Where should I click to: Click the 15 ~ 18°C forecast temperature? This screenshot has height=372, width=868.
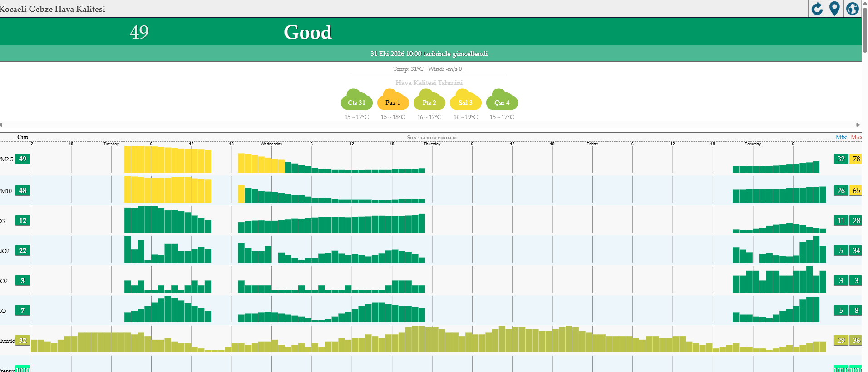point(393,117)
